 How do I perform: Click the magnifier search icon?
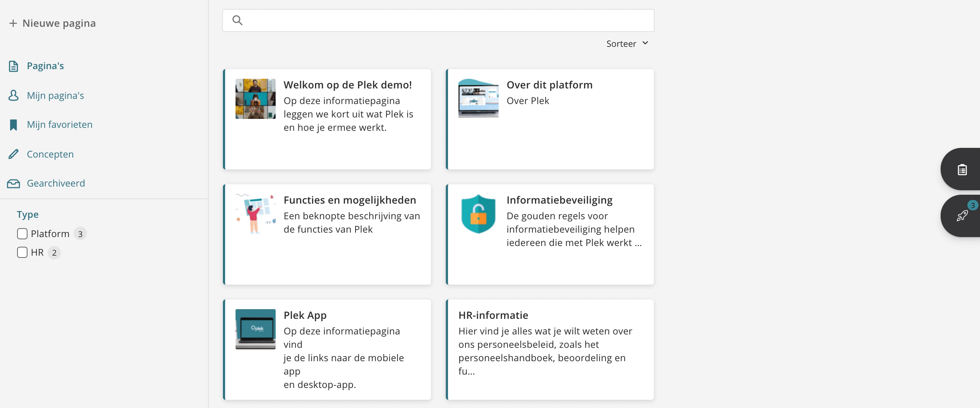pyautogui.click(x=237, y=20)
